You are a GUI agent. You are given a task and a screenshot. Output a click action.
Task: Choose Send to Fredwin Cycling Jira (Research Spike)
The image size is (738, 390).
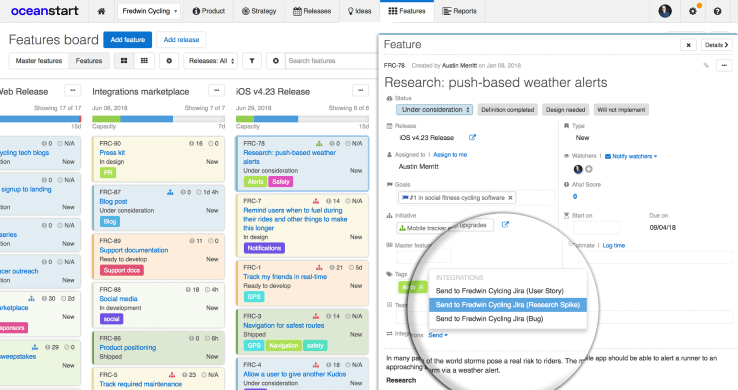(508, 305)
